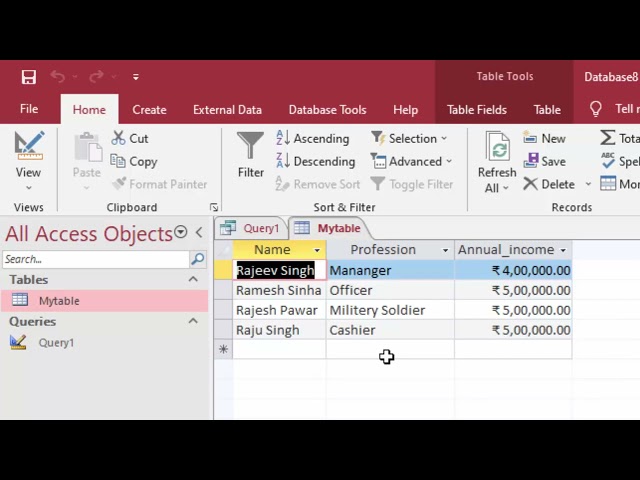Click the Undo arrow icon
Screen dimensions: 640x480
point(58,77)
